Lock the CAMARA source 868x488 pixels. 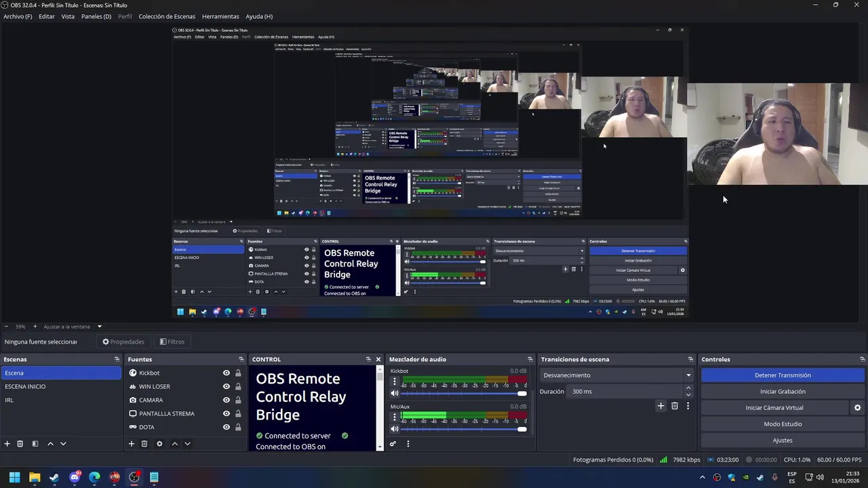(x=238, y=400)
